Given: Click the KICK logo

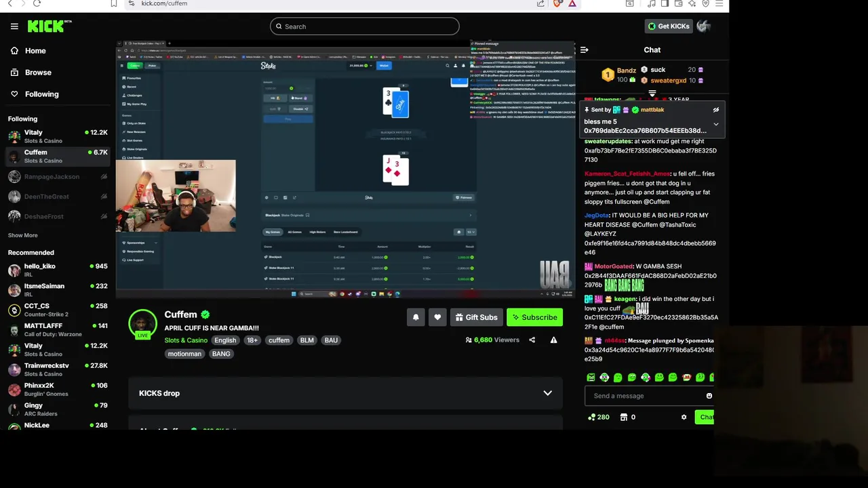Looking at the screenshot, I should click(49, 26).
